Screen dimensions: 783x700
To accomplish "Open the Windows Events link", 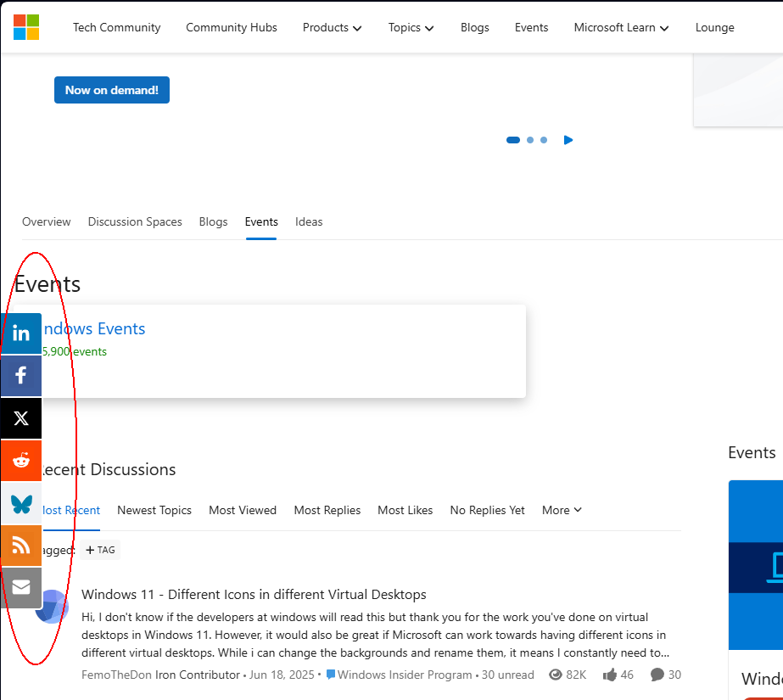I will [94, 328].
